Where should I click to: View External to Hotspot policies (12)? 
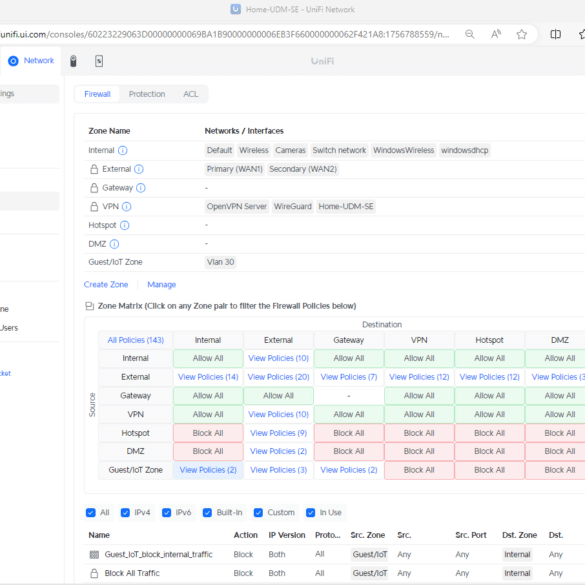tap(489, 377)
